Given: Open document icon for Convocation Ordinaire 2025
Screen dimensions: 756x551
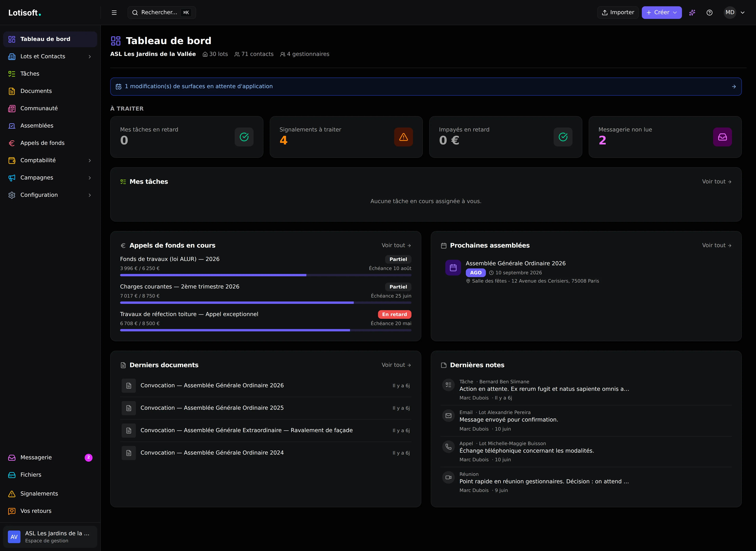Looking at the screenshot, I should 129,408.
